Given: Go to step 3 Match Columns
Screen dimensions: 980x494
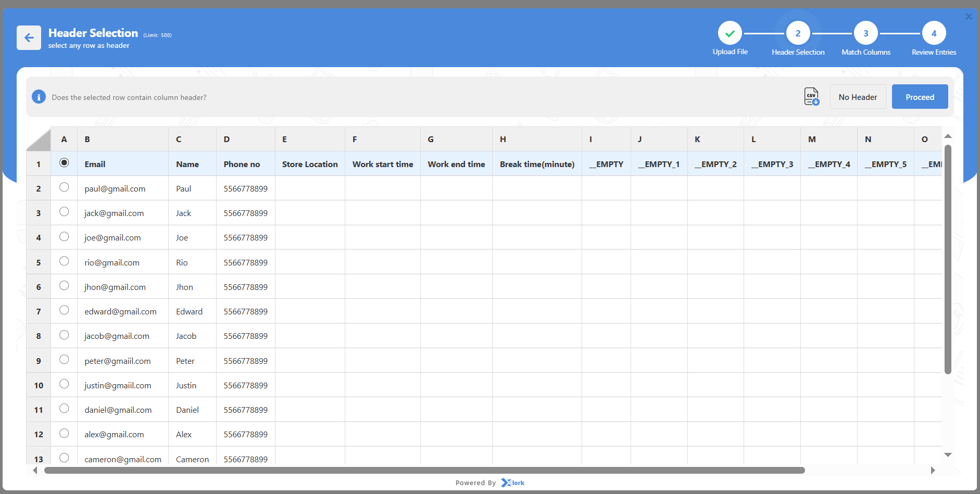Looking at the screenshot, I should [x=865, y=33].
